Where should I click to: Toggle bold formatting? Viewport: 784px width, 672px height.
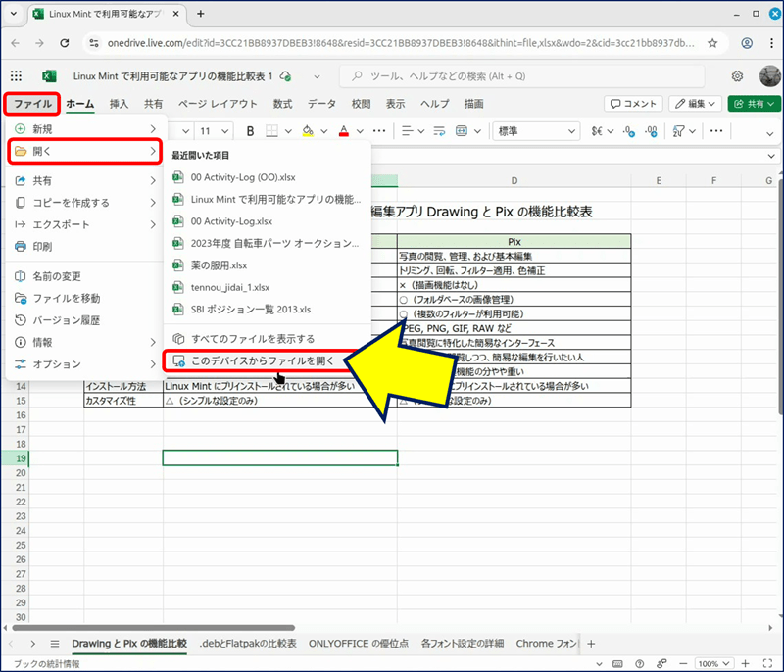click(x=251, y=131)
